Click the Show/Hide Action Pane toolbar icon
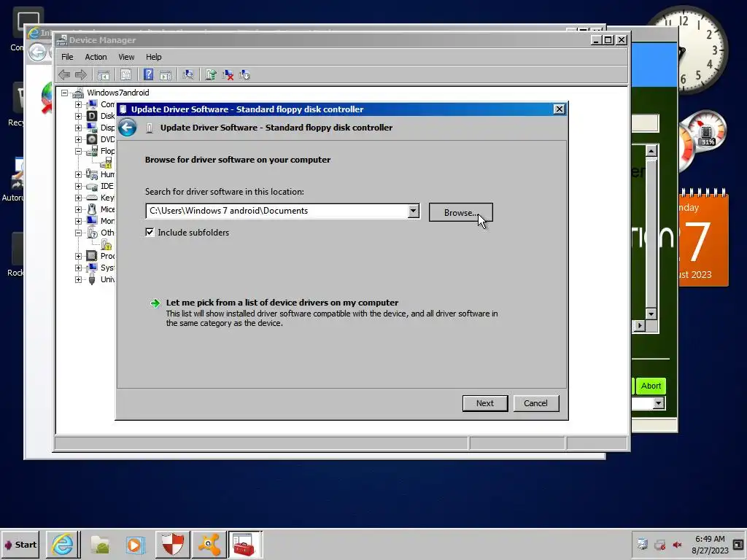 pyautogui.click(x=166, y=75)
